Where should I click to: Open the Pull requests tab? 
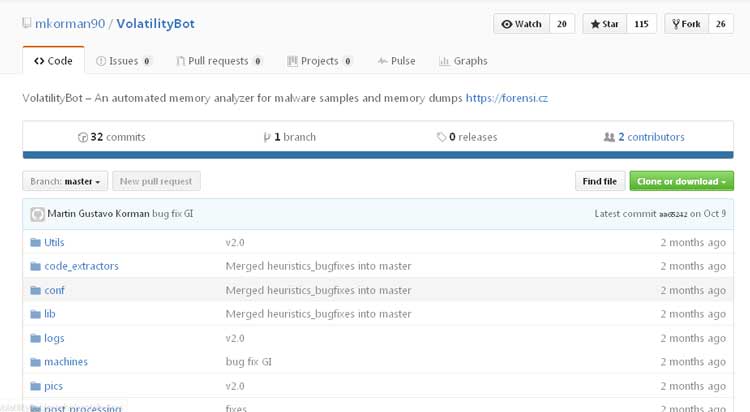click(x=218, y=61)
